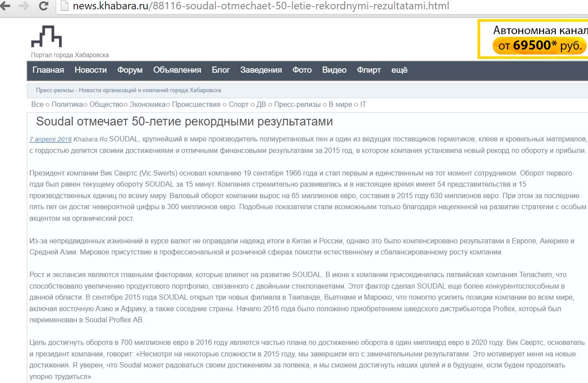Image resolution: width=588 pixels, height=383 pixels.
Task: Expand the ещё menu
Action: (399, 70)
